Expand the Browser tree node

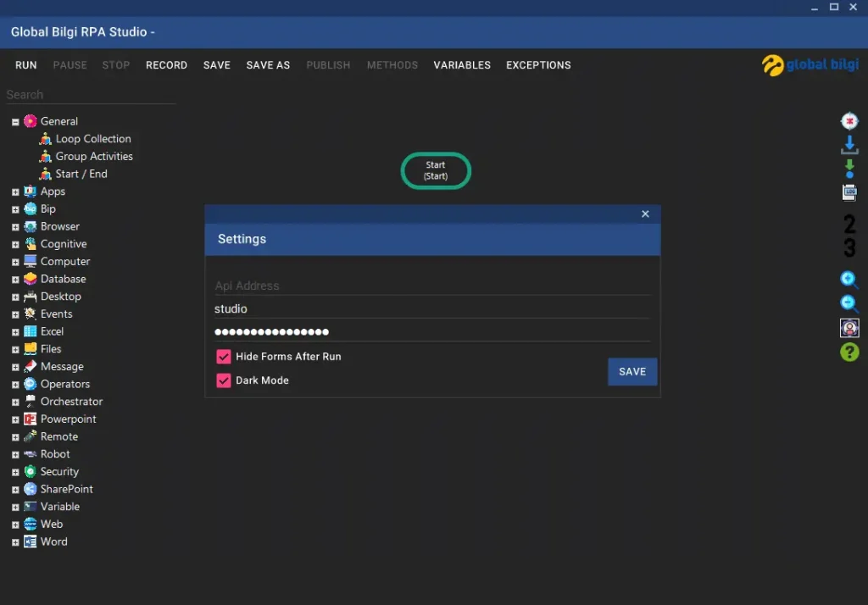click(15, 227)
